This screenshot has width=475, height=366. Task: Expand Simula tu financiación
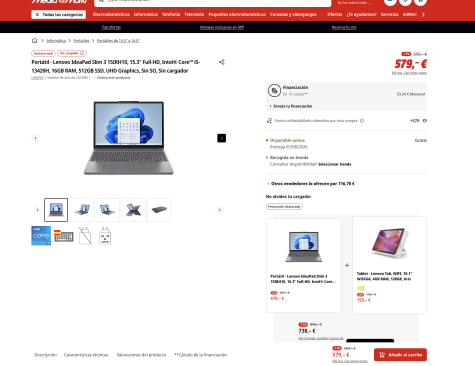coord(291,106)
